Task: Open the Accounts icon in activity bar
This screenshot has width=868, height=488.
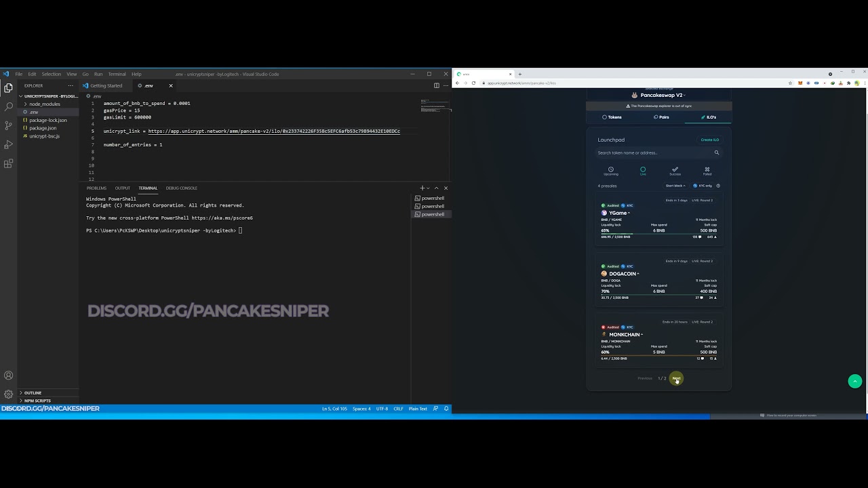Action: click(x=8, y=375)
